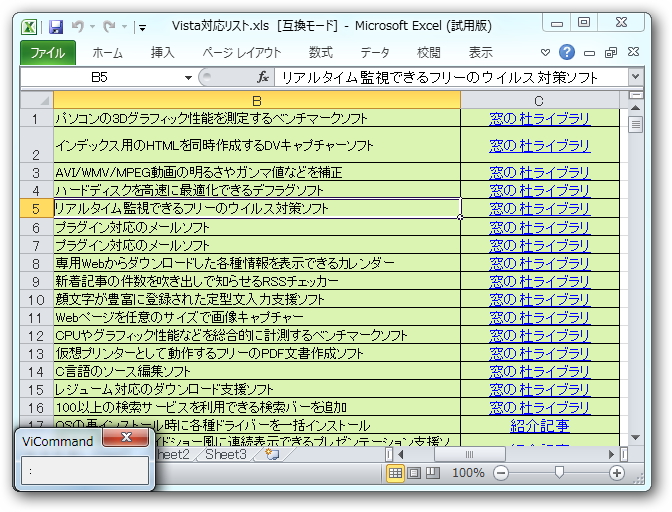Click the 100% zoom level button

tap(468, 473)
